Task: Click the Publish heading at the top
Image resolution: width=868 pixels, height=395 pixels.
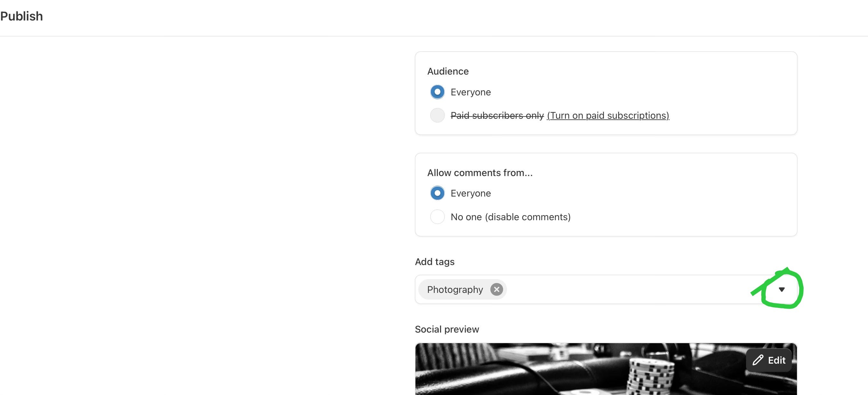Action: tap(21, 16)
